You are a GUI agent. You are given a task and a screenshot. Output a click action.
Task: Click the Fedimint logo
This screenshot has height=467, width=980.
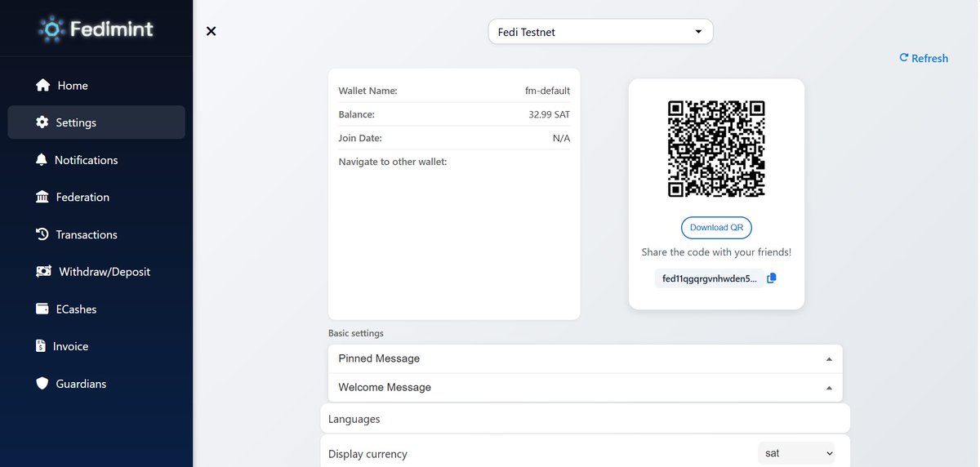tap(96, 30)
